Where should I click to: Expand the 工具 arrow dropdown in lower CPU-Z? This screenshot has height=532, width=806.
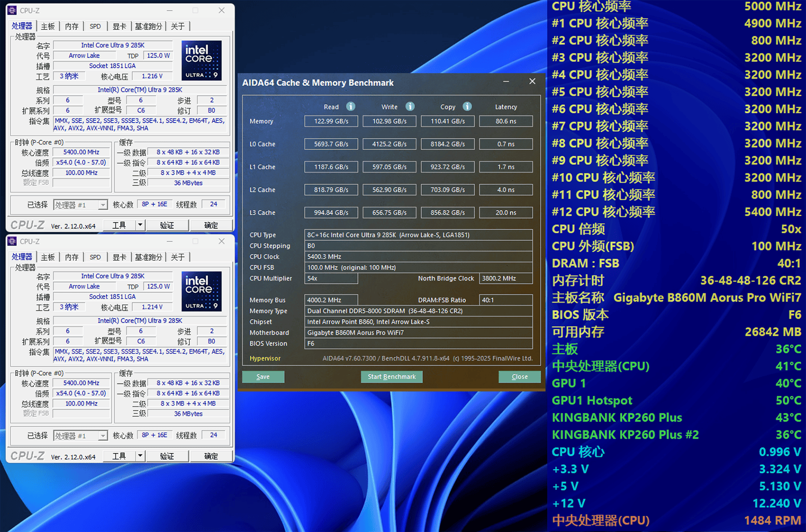coord(140,456)
